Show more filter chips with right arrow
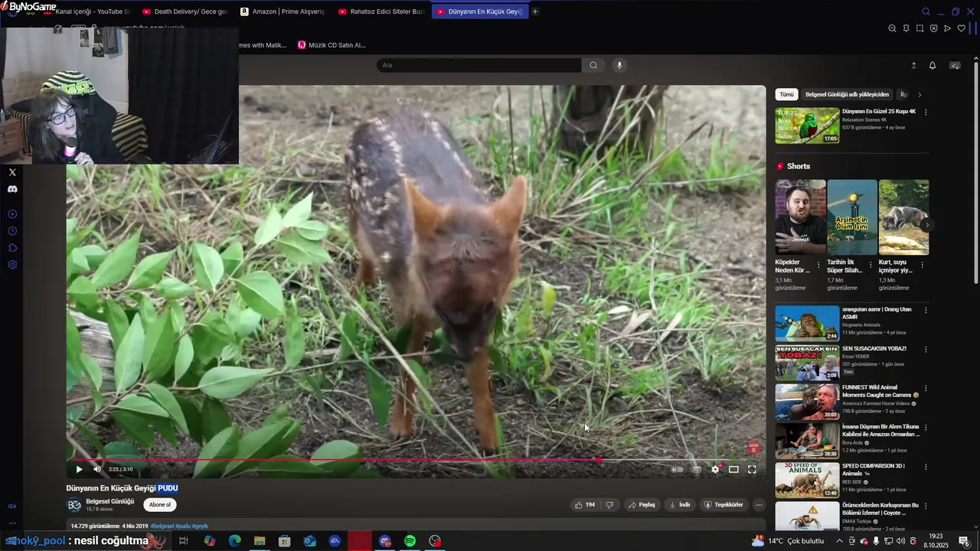This screenshot has width=980, height=551. pos(920,94)
